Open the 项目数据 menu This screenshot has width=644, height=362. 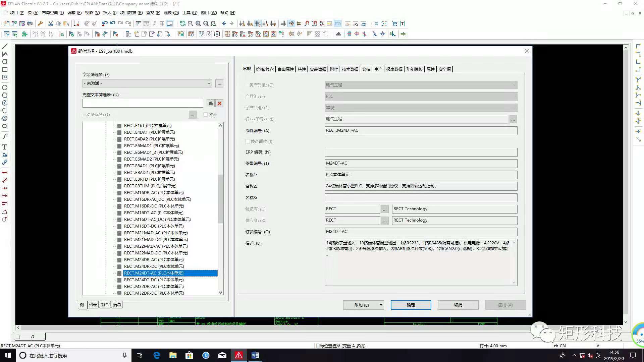tap(131, 13)
